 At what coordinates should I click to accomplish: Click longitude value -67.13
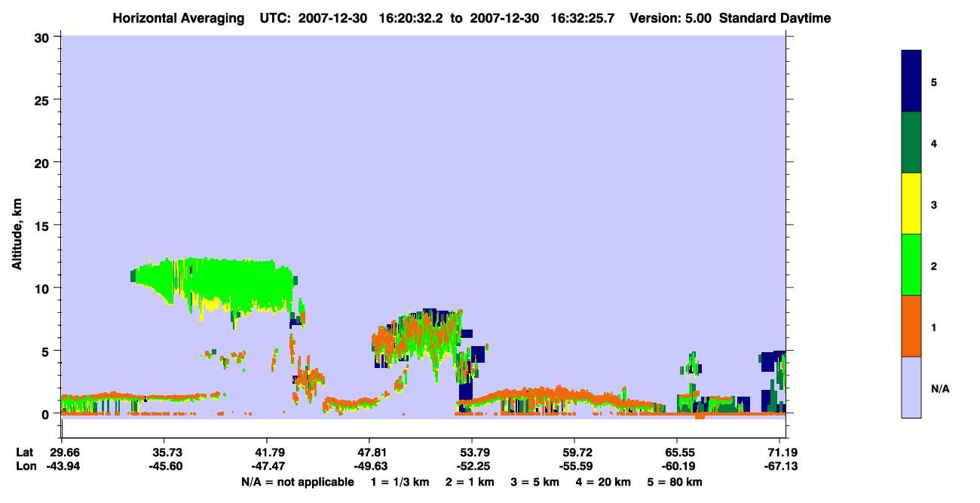(779, 466)
